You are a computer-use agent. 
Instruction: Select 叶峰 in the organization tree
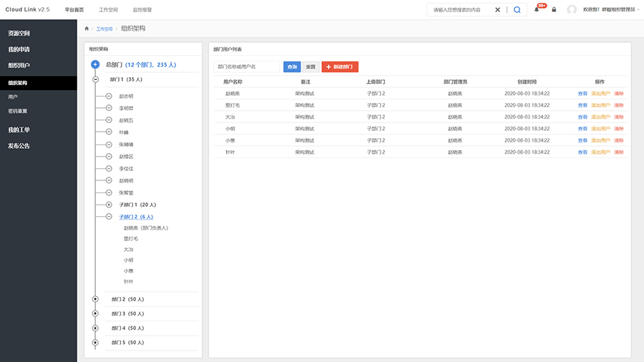[x=124, y=132]
